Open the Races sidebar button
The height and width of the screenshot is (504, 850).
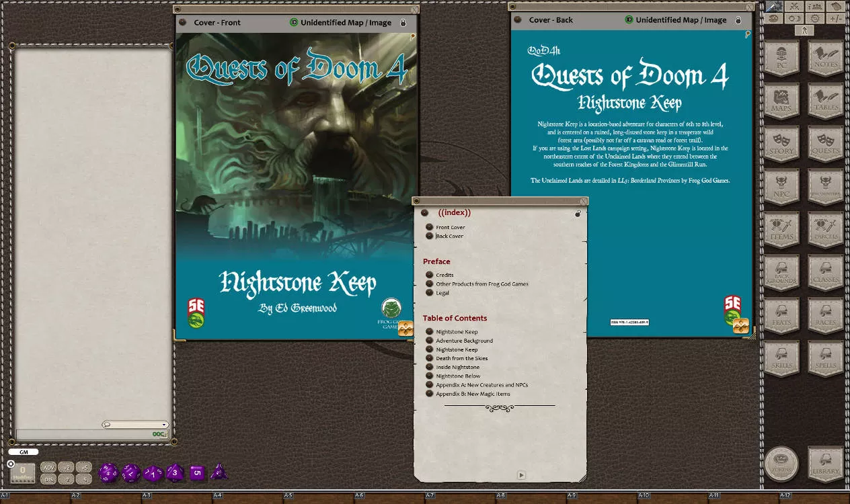pyautogui.click(x=826, y=316)
